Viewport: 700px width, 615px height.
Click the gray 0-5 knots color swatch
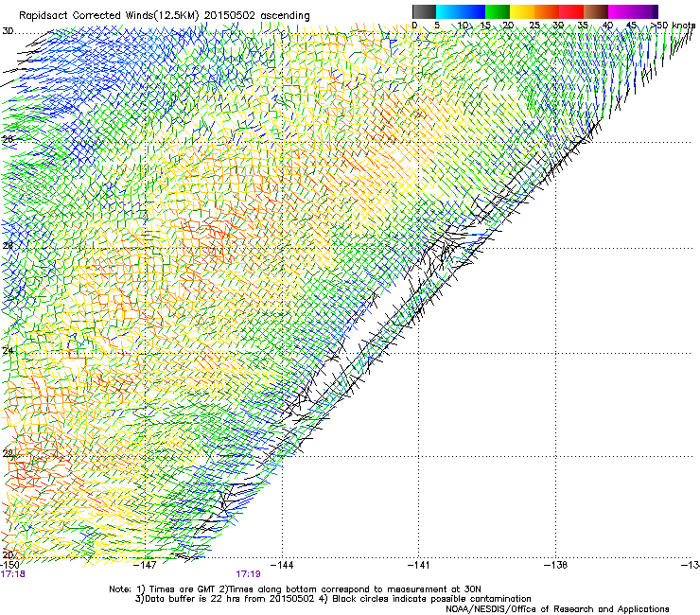424,11
